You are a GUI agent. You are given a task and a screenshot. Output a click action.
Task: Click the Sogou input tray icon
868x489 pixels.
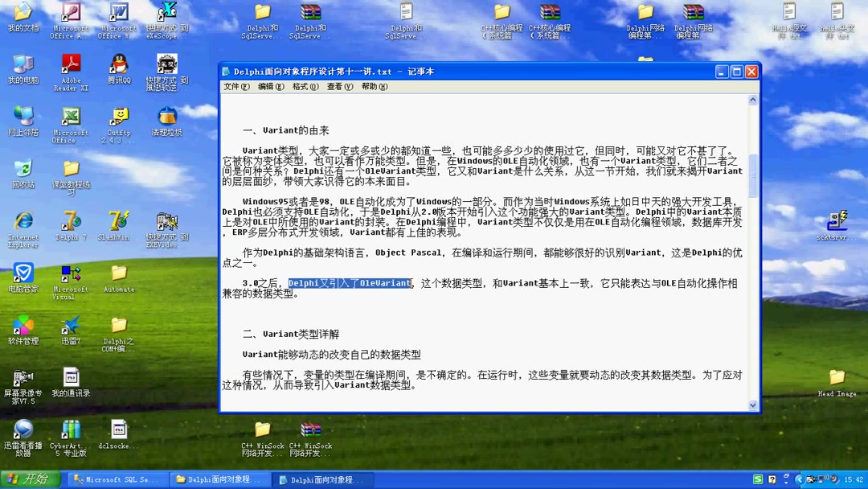point(759,479)
